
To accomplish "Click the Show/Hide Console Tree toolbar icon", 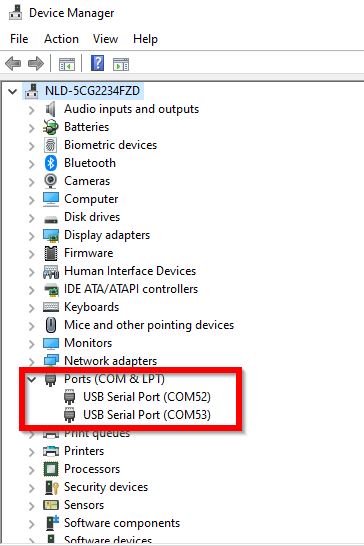I will 67,64.
